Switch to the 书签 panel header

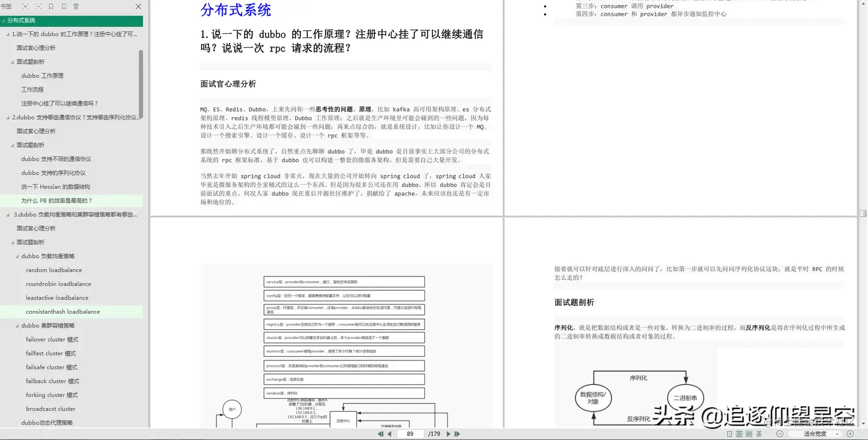coord(7,6)
